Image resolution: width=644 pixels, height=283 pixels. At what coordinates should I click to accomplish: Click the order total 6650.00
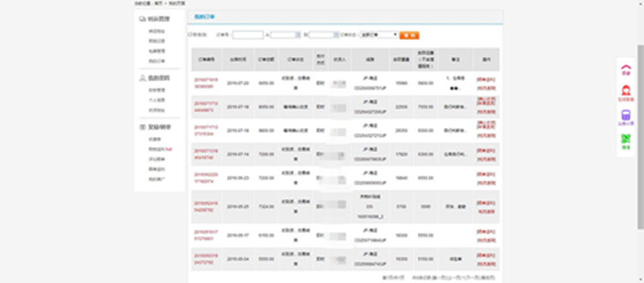coord(266,82)
